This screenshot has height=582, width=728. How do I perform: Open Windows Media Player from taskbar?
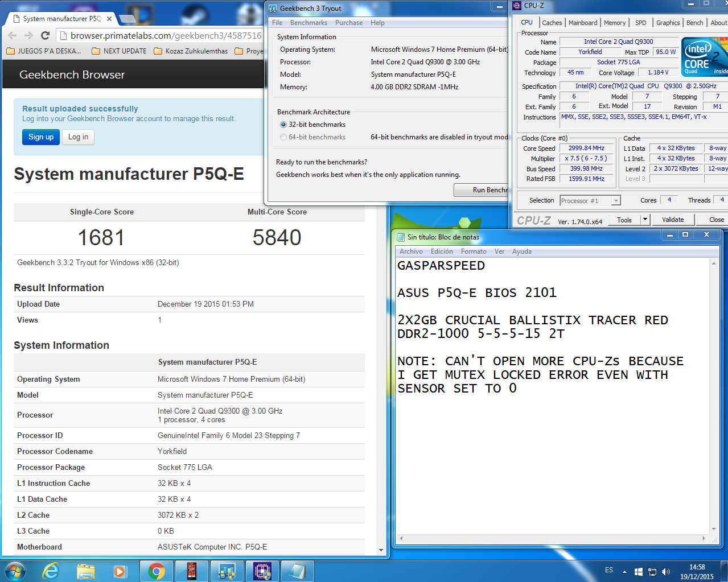coord(120,571)
